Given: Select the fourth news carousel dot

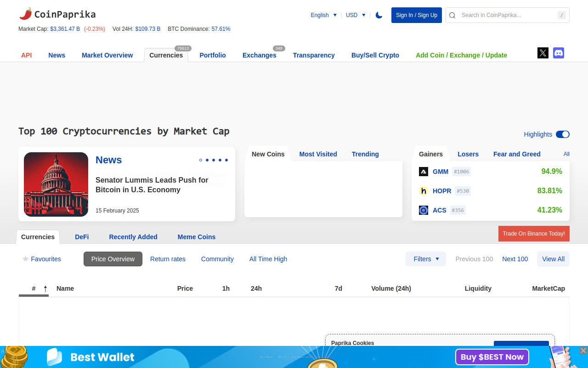Looking at the screenshot, I should 220,160.
